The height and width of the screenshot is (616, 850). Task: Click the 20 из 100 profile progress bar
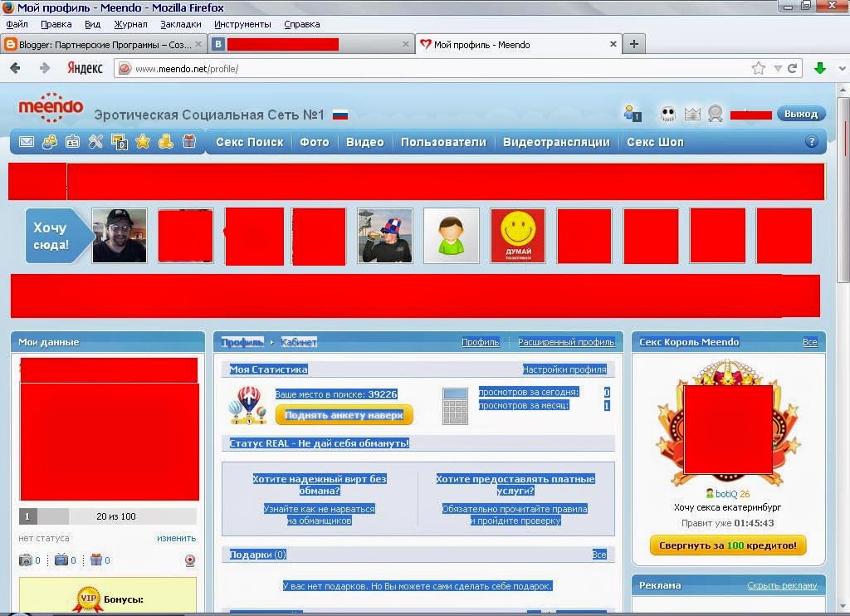coord(108,516)
